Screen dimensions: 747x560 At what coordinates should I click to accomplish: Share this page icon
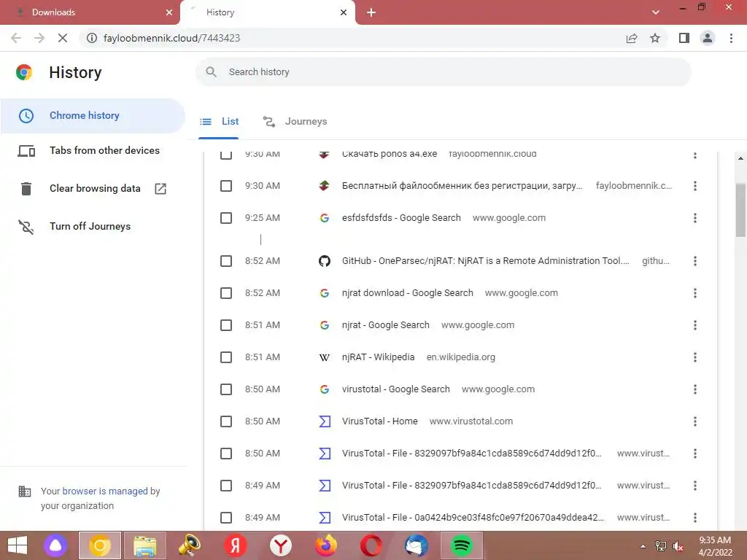(x=632, y=38)
